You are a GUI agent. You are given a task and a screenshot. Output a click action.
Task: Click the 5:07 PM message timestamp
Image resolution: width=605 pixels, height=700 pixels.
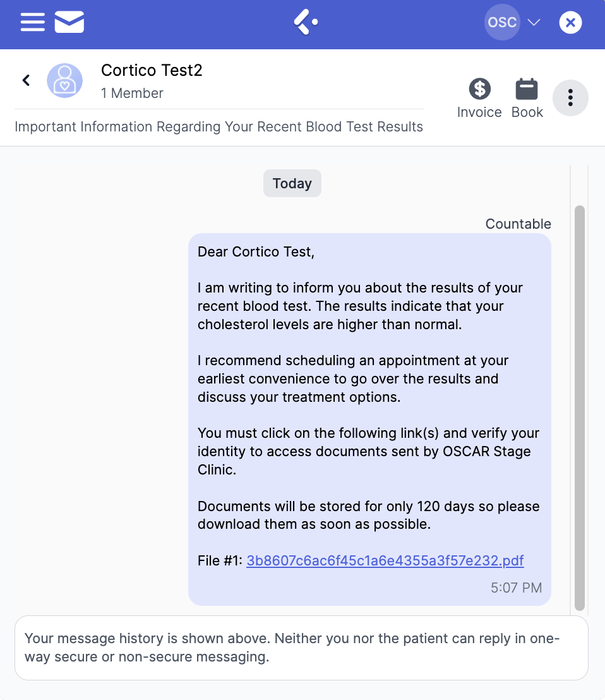click(x=516, y=588)
